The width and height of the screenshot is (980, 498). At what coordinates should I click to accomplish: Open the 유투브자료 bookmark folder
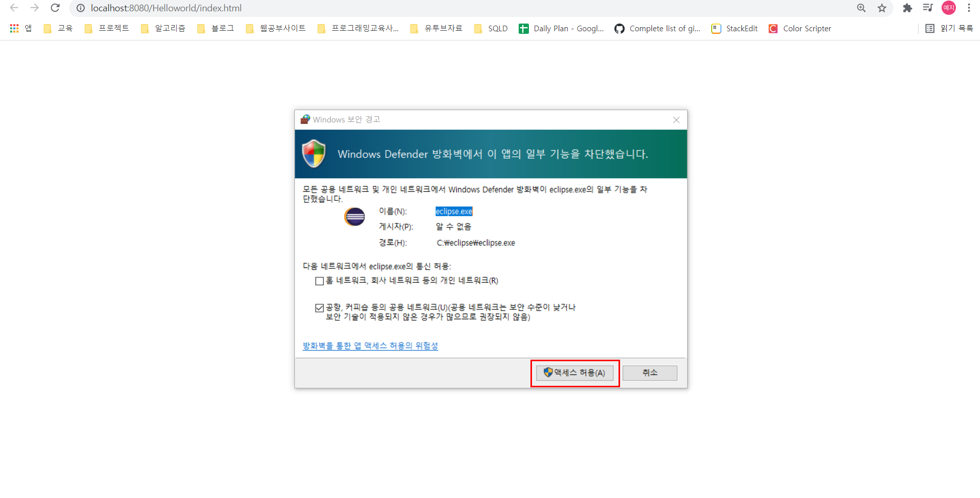tap(436, 29)
